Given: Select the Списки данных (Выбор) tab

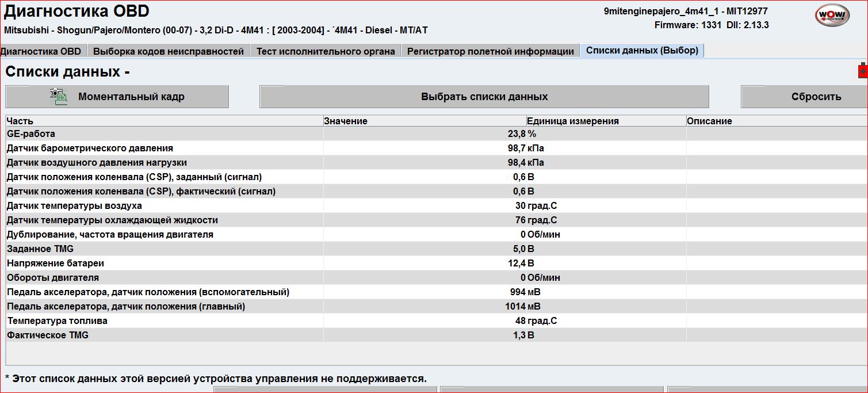Looking at the screenshot, I should click(x=642, y=51).
